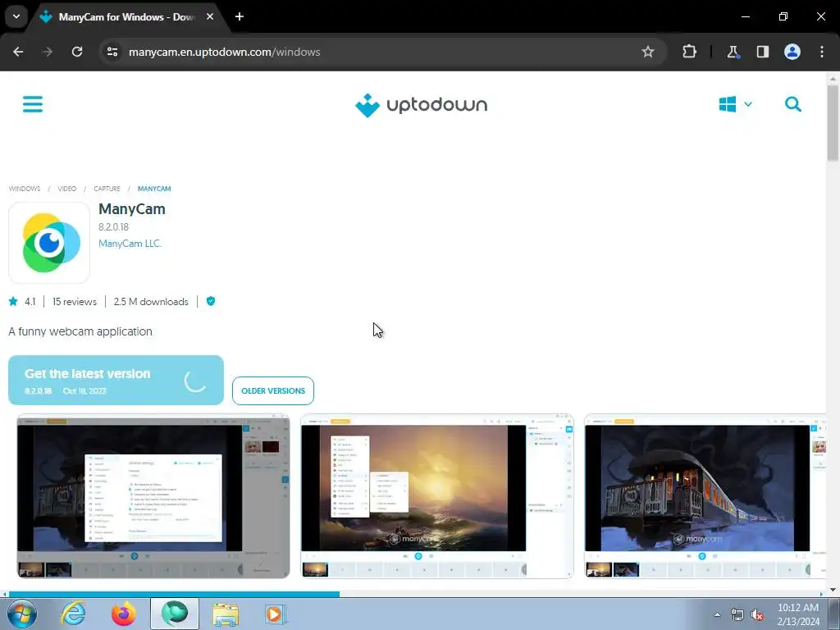Image resolution: width=840 pixels, height=630 pixels.
Task: Click the MANYCAM breadcrumb
Action: (154, 189)
